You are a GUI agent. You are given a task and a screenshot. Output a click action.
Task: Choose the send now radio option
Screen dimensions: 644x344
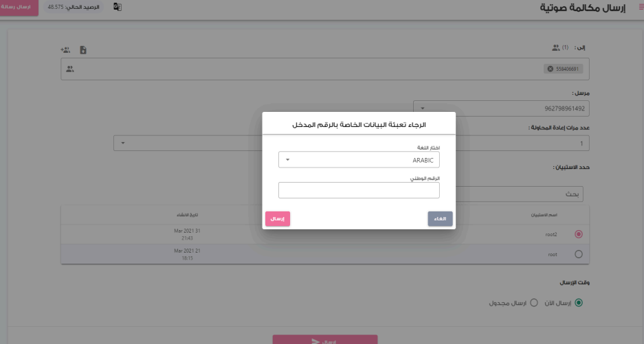click(x=578, y=302)
